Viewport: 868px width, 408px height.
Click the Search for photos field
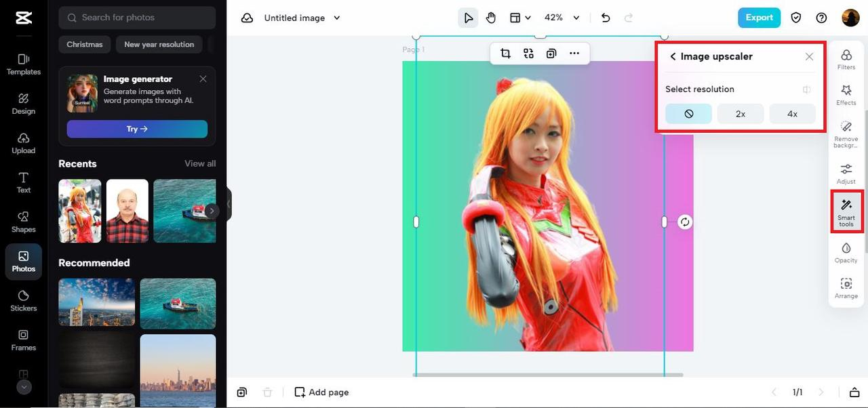[137, 18]
